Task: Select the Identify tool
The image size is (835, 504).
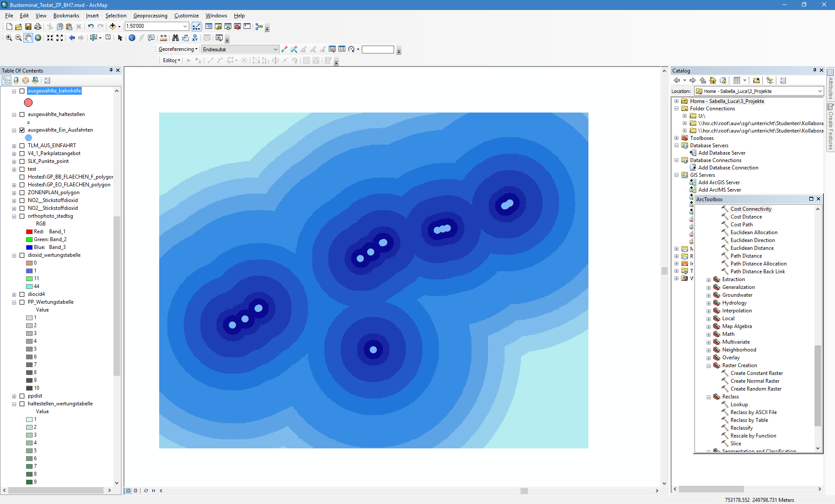Action: pyautogui.click(x=132, y=38)
